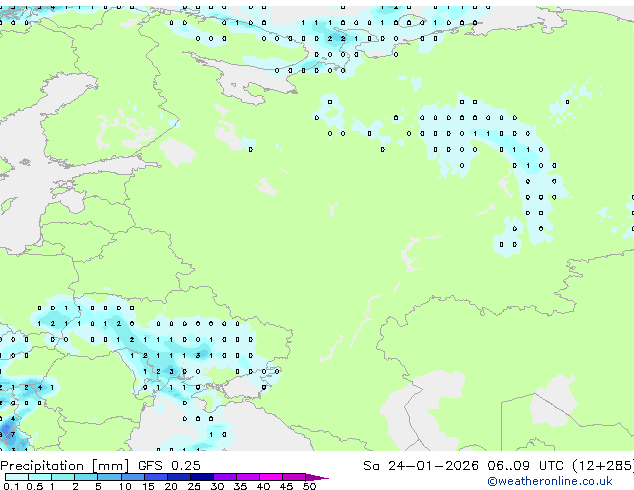
Task: Select the 0.5–1 mm legend swatch
Action: tap(40, 477)
